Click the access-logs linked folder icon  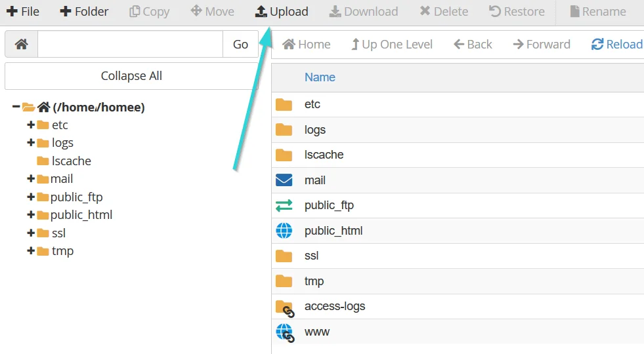[284, 307]
